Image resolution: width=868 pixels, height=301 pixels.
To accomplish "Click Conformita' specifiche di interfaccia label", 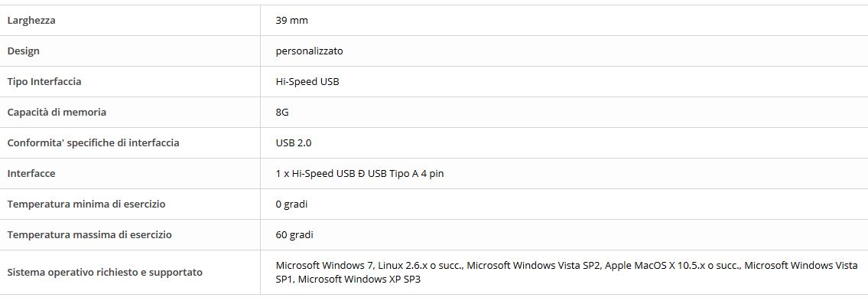I will [93, 142].
